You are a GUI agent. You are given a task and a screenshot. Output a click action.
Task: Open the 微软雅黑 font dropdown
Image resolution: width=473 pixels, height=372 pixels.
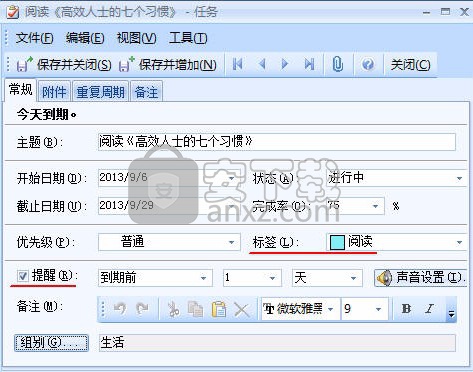tap(331, 309)
